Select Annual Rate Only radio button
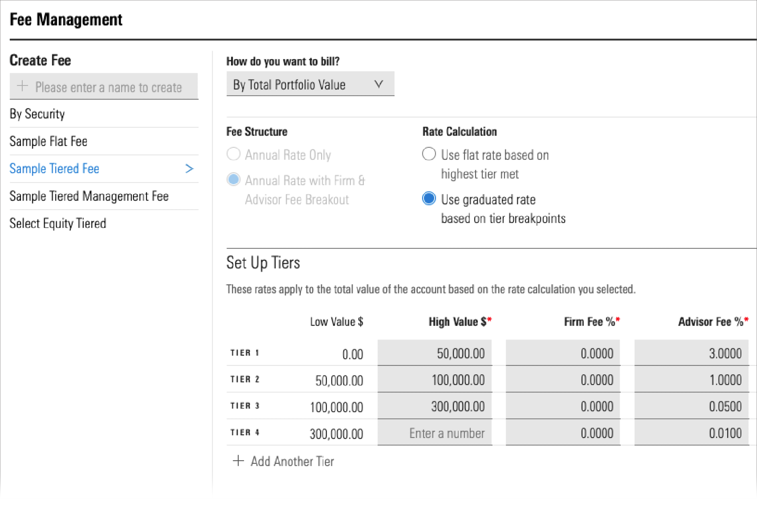 point(233,154)
